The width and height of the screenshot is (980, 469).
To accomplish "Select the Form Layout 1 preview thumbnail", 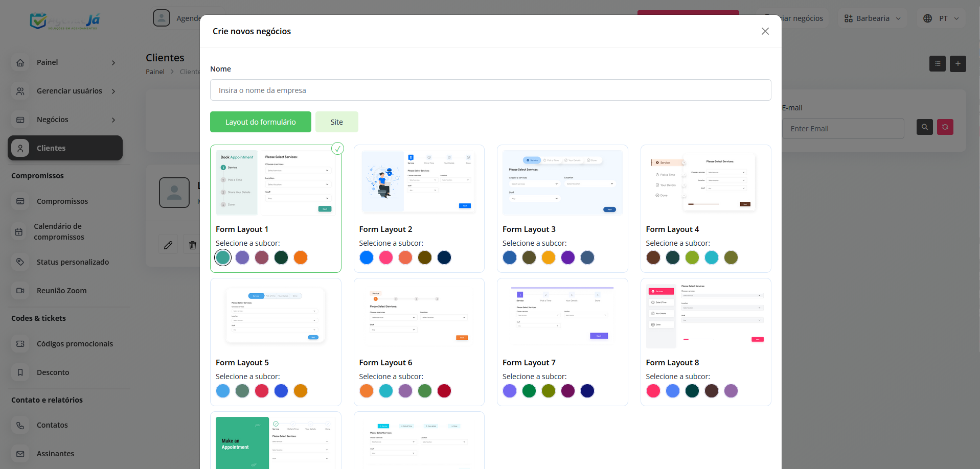I will [276, 183].
